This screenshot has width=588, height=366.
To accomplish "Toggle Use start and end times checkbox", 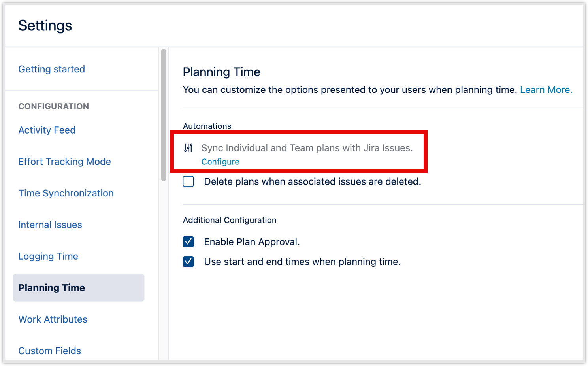I will [x=188, y=262].
